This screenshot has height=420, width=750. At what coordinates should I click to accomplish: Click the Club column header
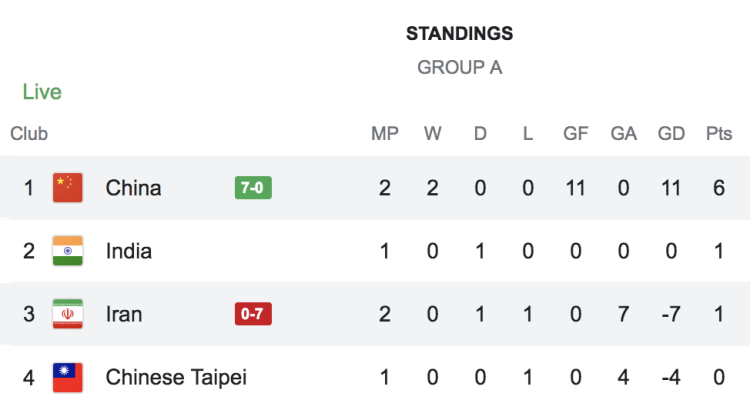click(29, 134)
